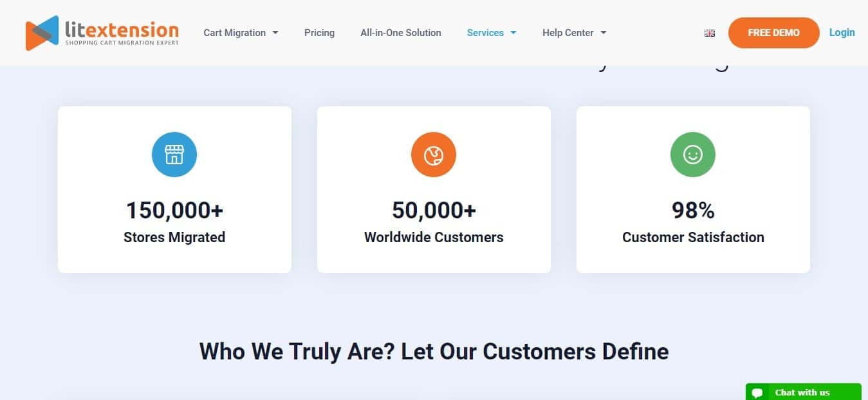The height and width of the screenshot is (400, 868).
Task: Click the Who We Truly Are heading
Action: (434, 352)
